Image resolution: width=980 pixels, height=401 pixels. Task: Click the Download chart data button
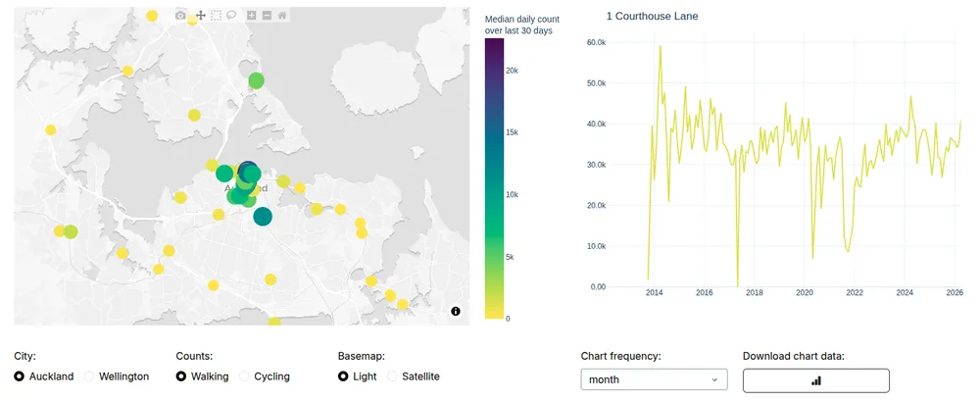pos(815,379)
